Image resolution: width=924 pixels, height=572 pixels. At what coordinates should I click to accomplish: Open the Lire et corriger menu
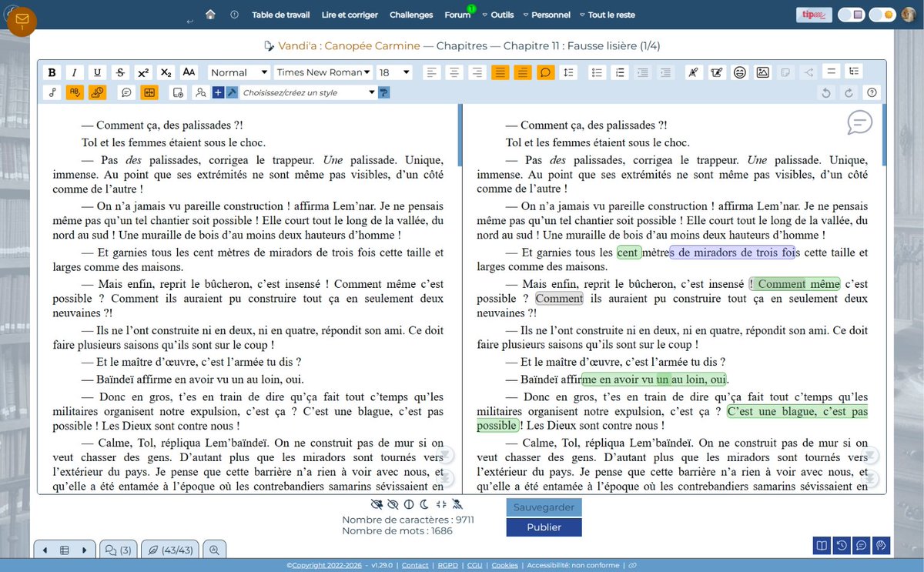(x=350, y=15)
